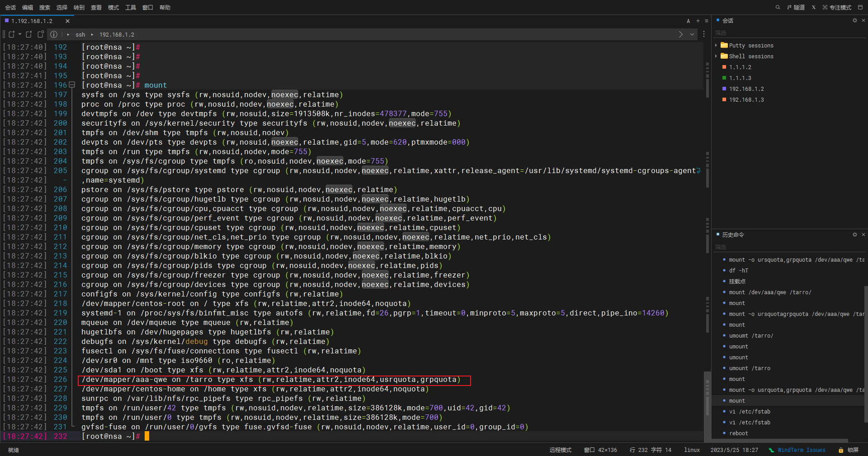The image size is (868, 456).
Task: Open the dropdown arrow at the command bar's right
Action: [692, 34]
